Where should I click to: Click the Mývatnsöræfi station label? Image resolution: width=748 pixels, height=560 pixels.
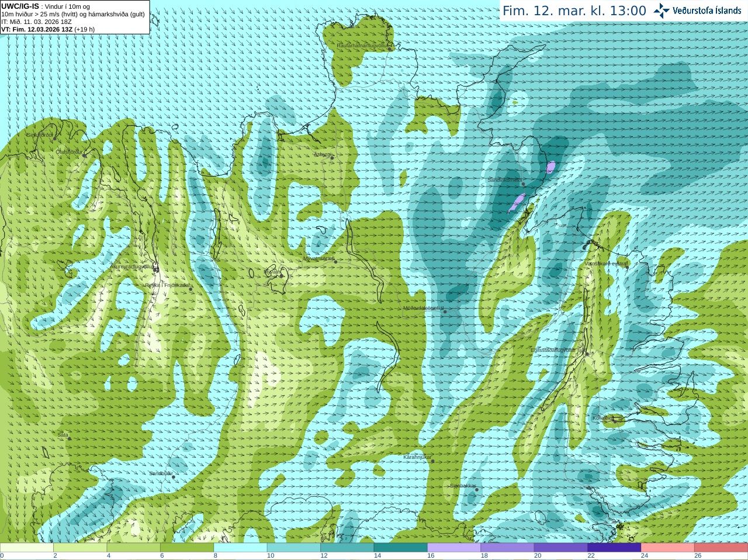318,258
